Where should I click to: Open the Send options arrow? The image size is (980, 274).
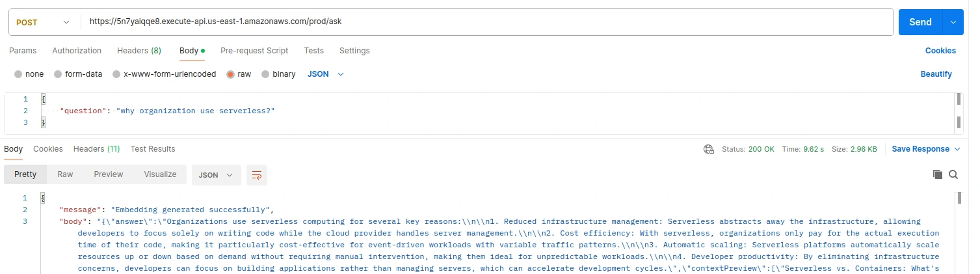point(953,22)
